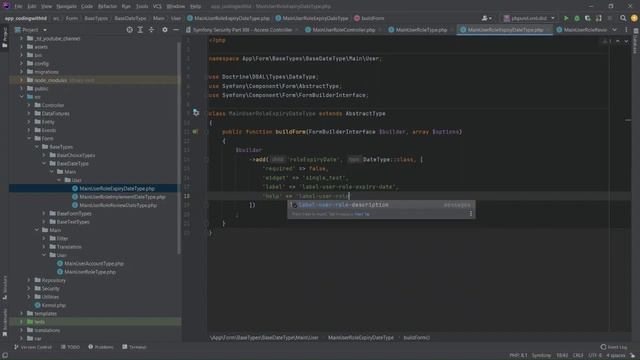
Task: Click the class gutter icon beside class line
Action: click(x=196, y=113)
